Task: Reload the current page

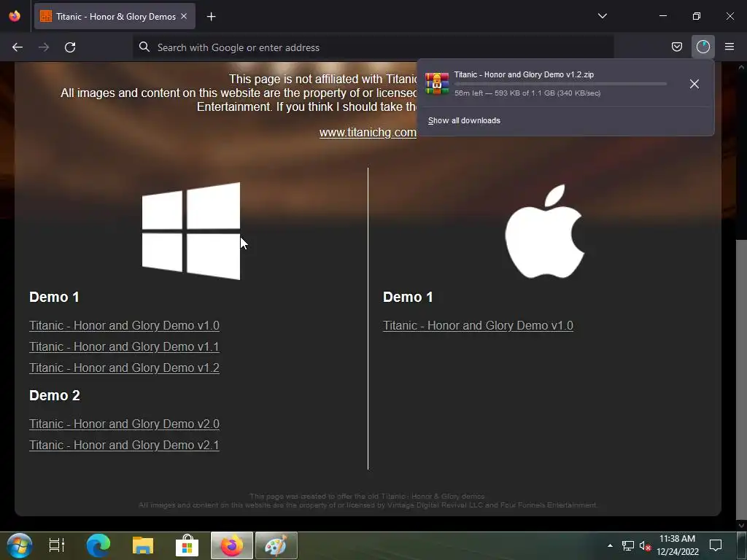Action: [70, 47]
